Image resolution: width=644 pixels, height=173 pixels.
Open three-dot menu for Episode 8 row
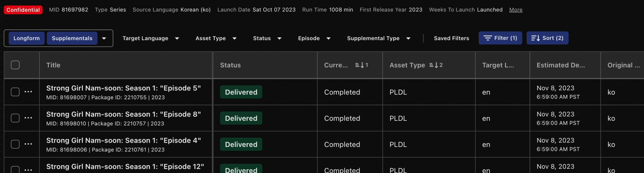(28, 118)
